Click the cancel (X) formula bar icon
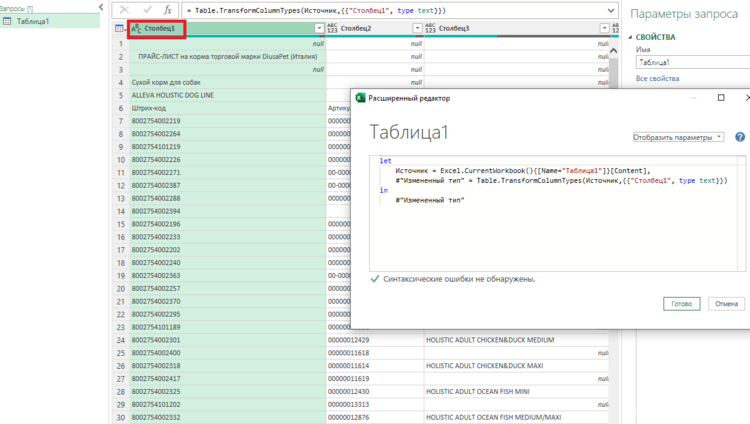The image size is (750, 424). (x=125, y=9)
